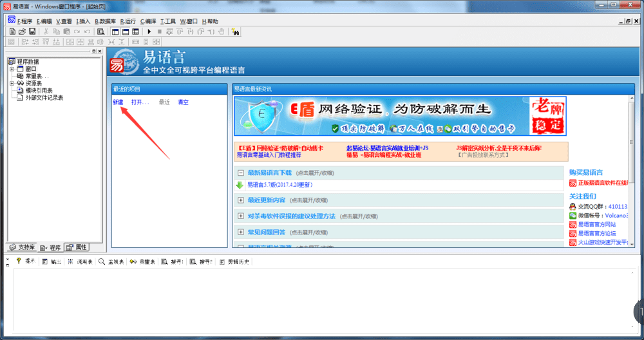
Task: Click the 清空 link
Action: coord(183,102)
